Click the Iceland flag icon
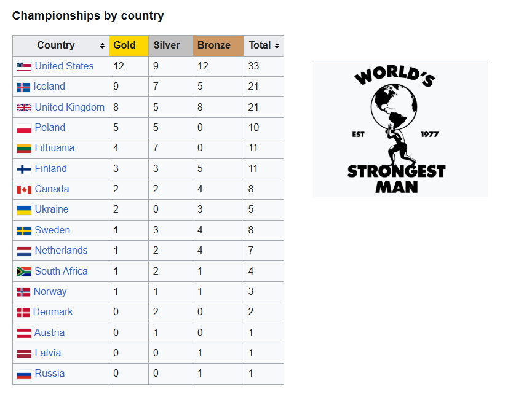The height and width of the screenshot is (403, 532). 23,87
